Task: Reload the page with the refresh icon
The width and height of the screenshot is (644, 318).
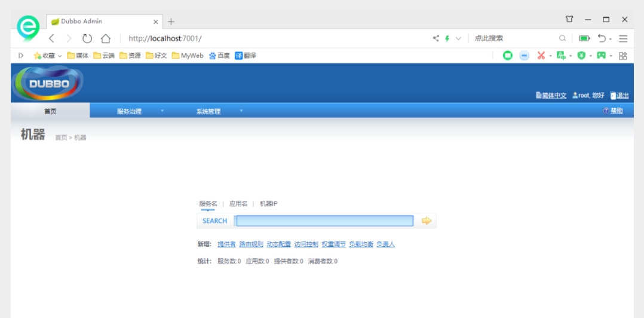Action: 87,38
